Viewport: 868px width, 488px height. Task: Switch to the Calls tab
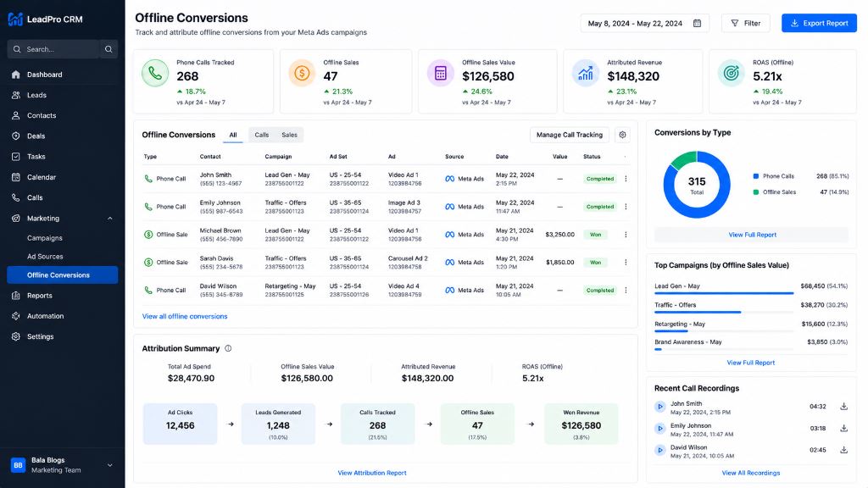click(262, 135)
